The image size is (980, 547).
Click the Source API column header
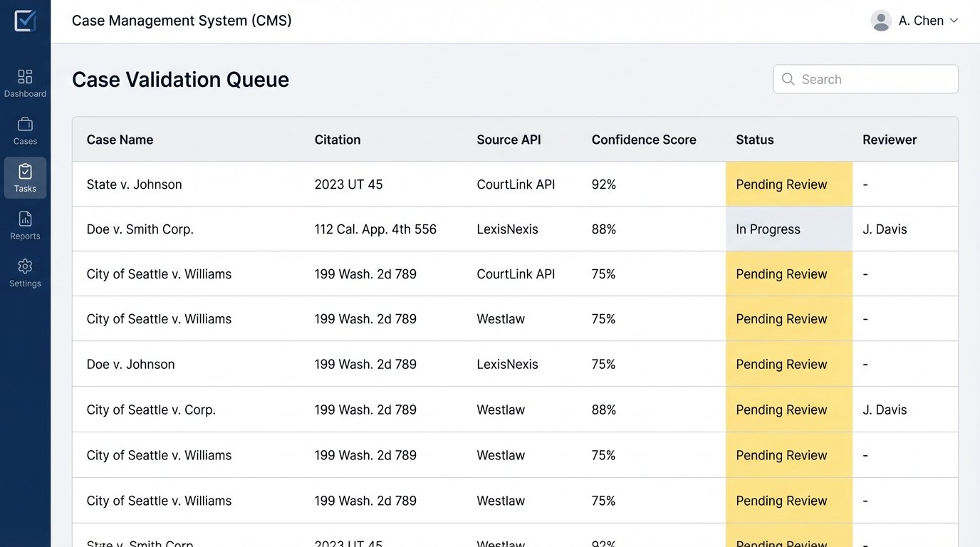coord(509,140)
